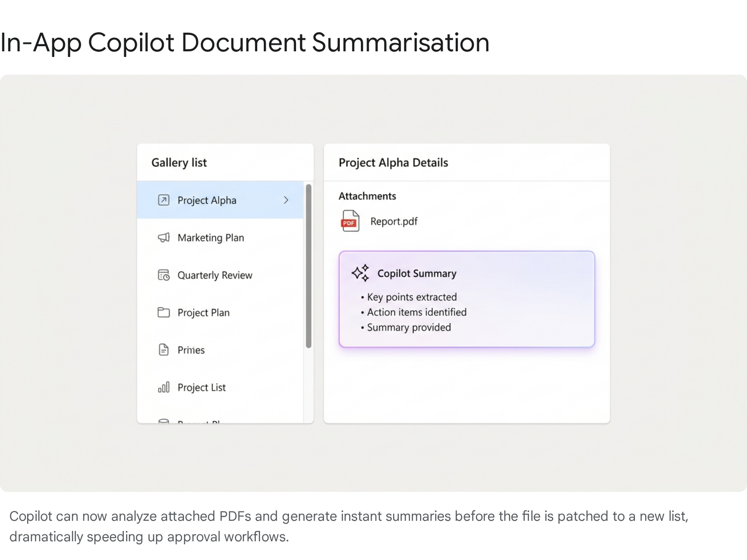Screen dimensions: 747x560
Task: Click the Copilot sparkle icon
Action: click(360, 273)
